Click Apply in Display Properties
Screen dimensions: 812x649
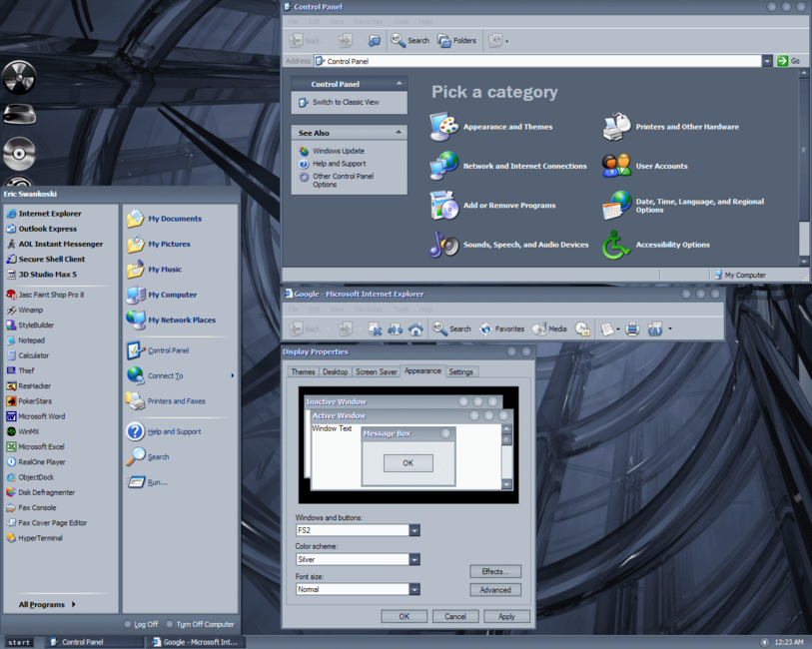(x=506, y=616)
